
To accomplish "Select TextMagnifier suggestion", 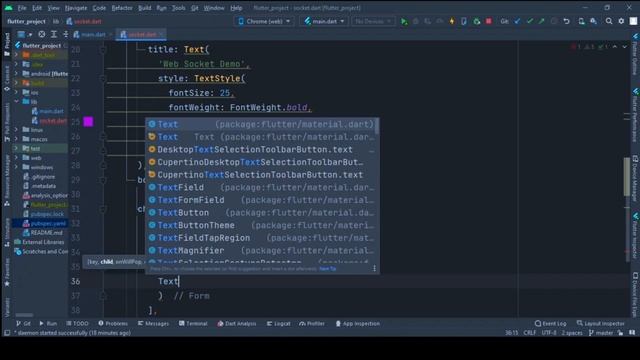I will [261, 250].
